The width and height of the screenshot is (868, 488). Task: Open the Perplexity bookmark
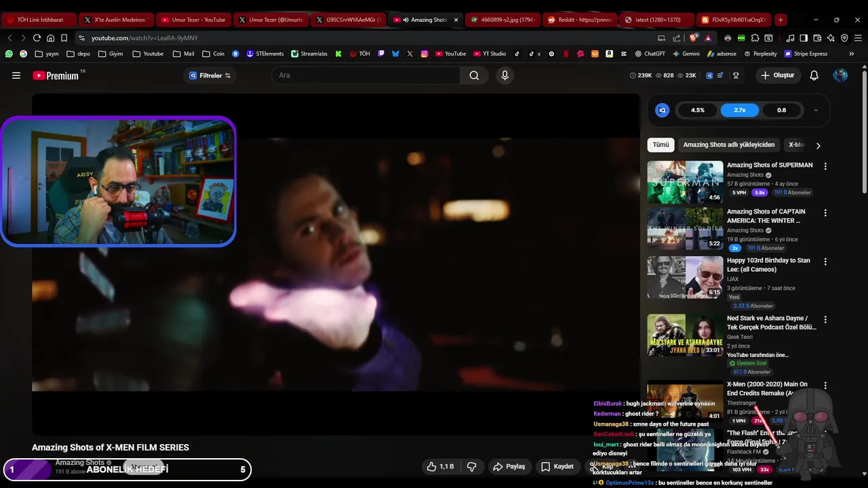click(x=761, y=54)
